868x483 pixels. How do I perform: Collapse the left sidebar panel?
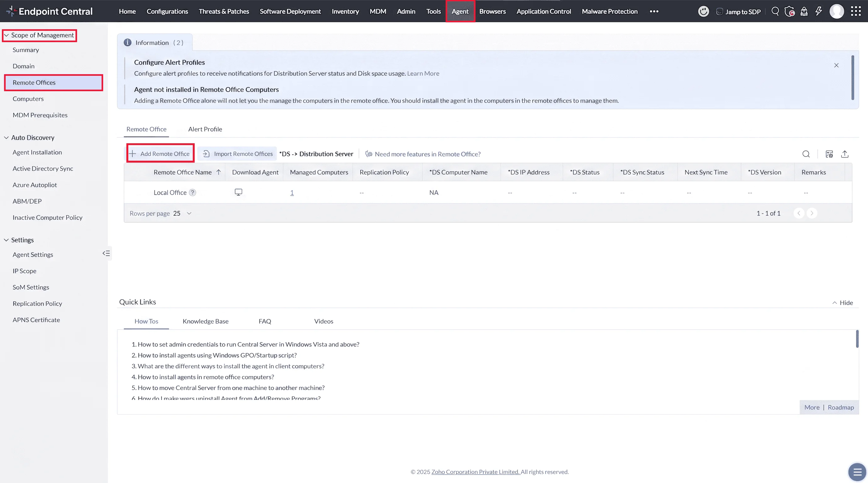point(106,253)
